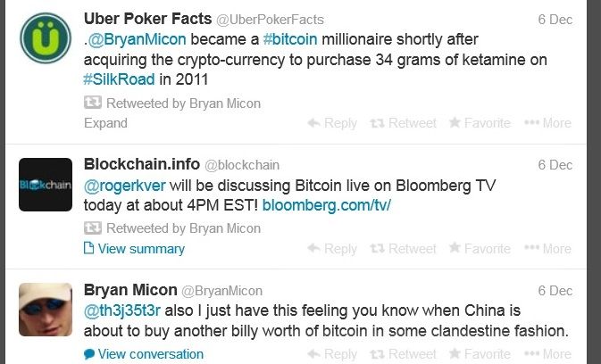The height and width of the screenshot is (364, 601).
Task: Retweet the Blockchain.info tweet
Action: [x=403, y=248]
